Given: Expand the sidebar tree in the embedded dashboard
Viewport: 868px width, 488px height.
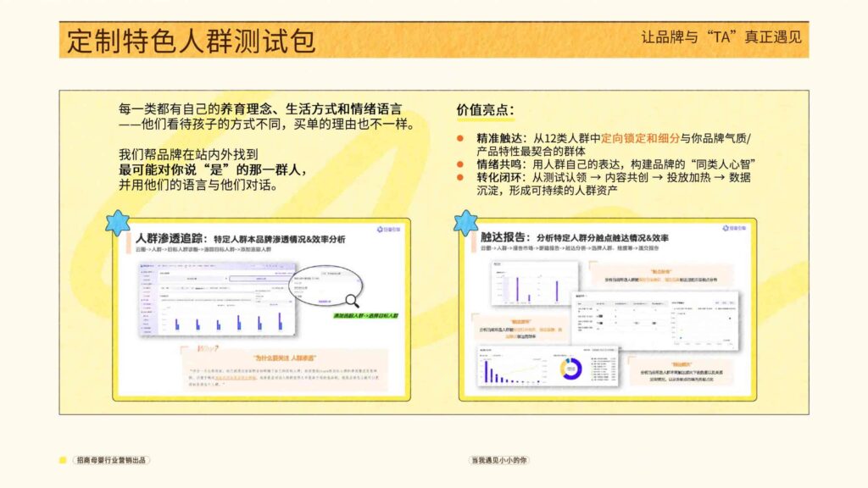Looking at the screenshot, I should click(146, 301).
